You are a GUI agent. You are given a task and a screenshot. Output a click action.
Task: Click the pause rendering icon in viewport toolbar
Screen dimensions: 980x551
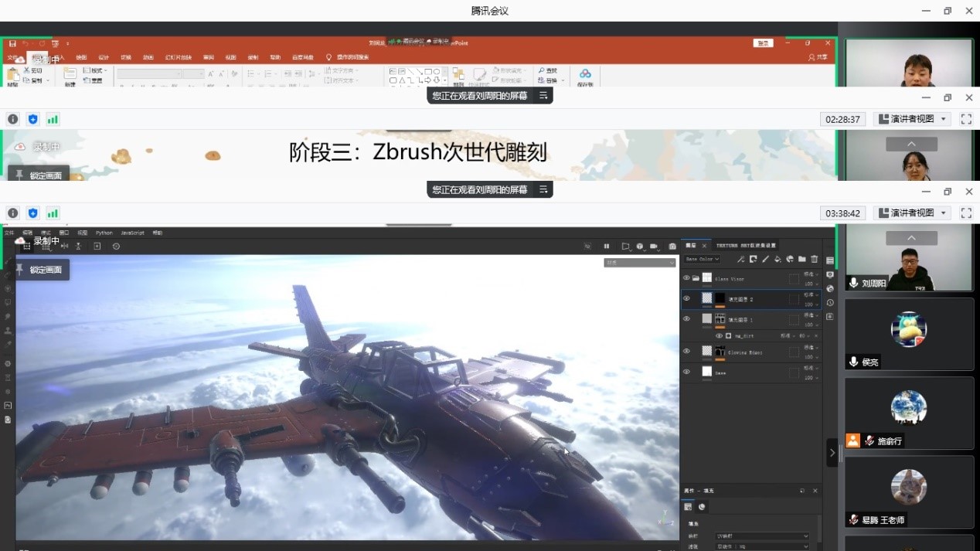(x=606, y=247)
